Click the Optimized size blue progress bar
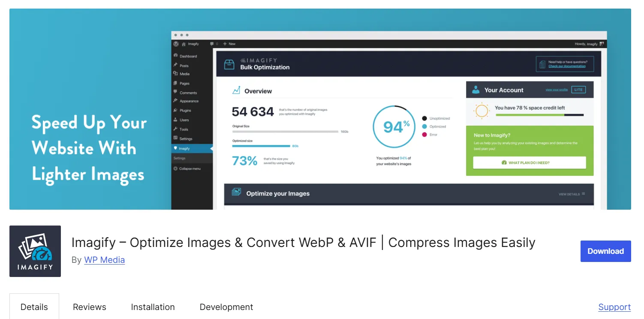 (261, 146)
